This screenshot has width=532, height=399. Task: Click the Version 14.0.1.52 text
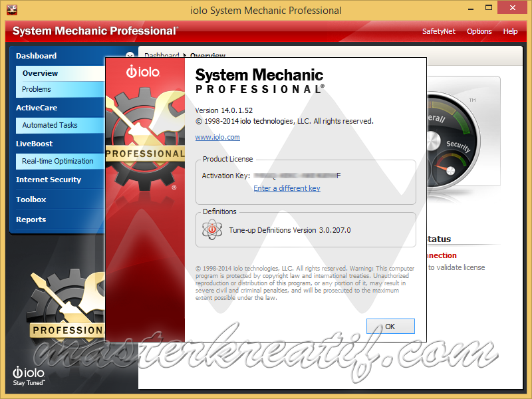(224, 110)
